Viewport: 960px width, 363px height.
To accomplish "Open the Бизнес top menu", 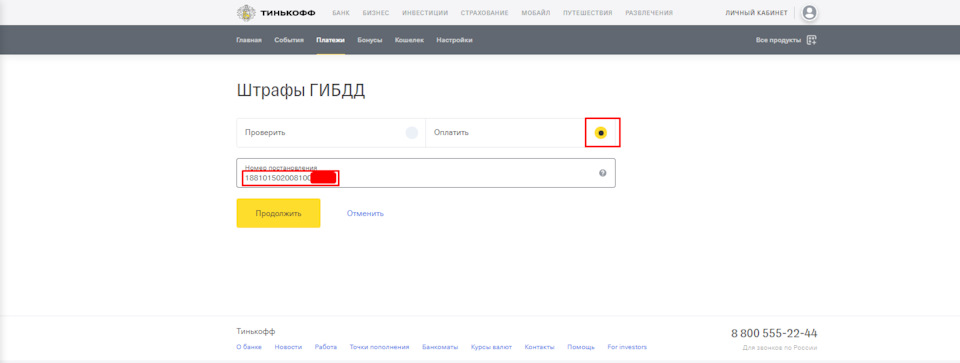I will 376,12.
